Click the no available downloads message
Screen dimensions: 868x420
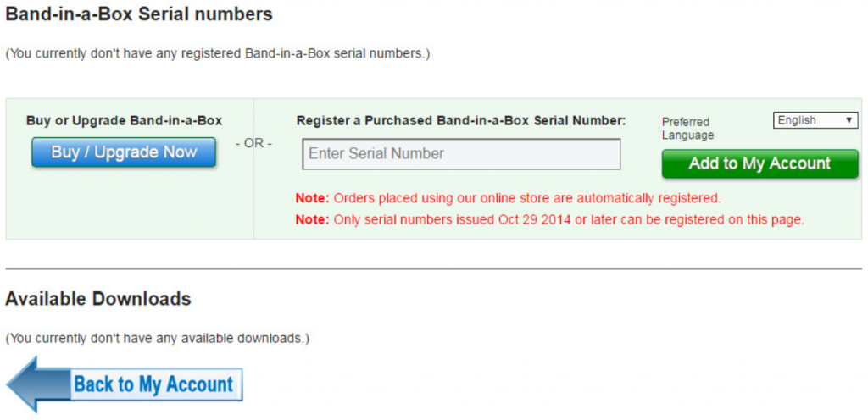tap(158, 339)
